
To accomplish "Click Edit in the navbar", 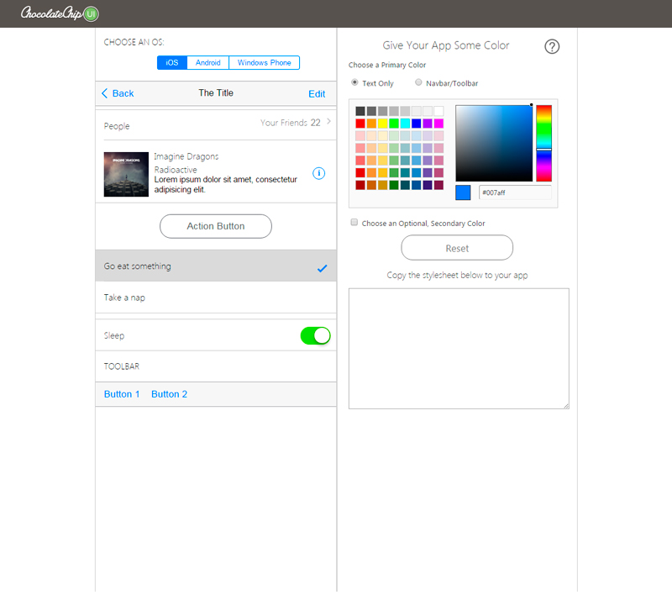I will click(x=317, y=94).
